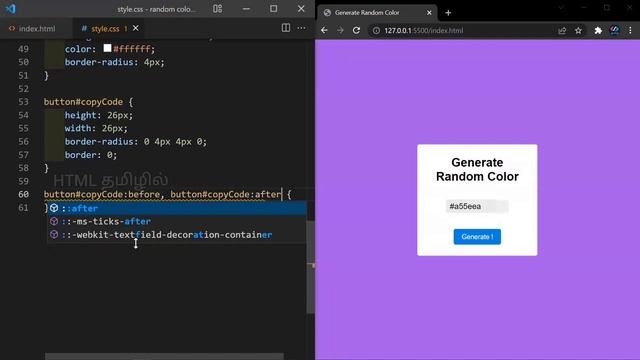Image resolution: width=640 pixels, height=360 pixels.
Task: Click the #a55eea color code field
Action: pos(477,206)
